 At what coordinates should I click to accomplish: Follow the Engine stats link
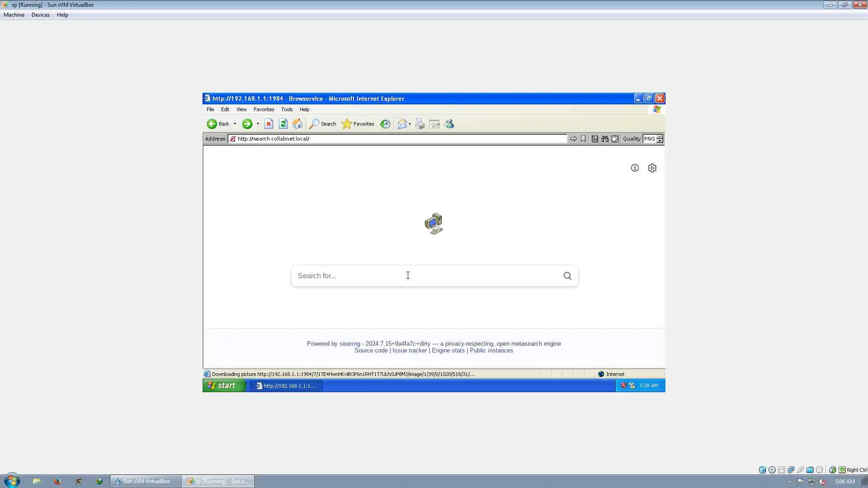[x=448, y=351]
